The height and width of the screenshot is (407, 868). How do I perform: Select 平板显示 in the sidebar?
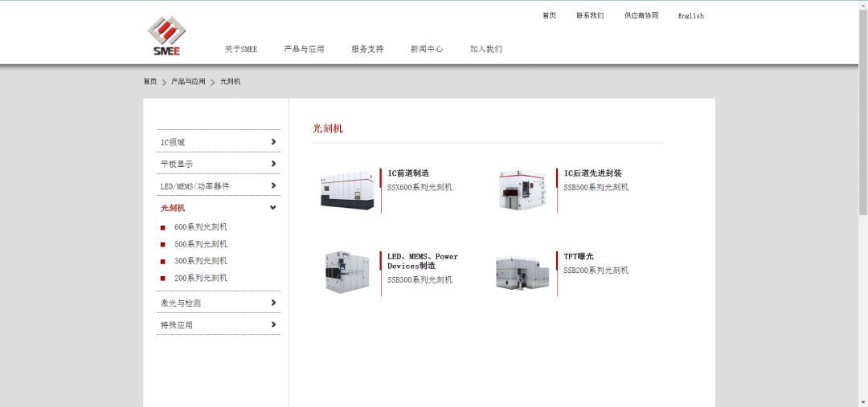coord(177,165)
